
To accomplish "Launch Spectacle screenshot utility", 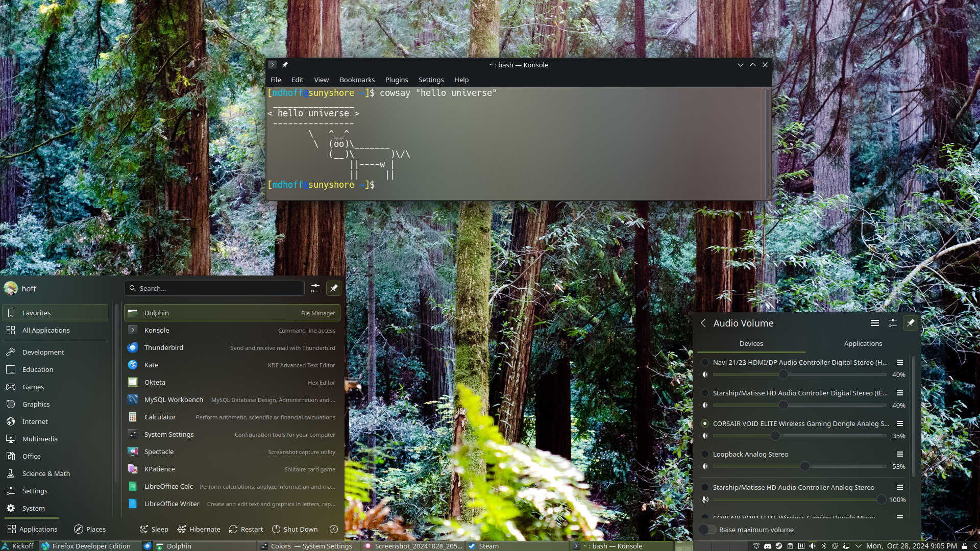I will coord(232,452).
